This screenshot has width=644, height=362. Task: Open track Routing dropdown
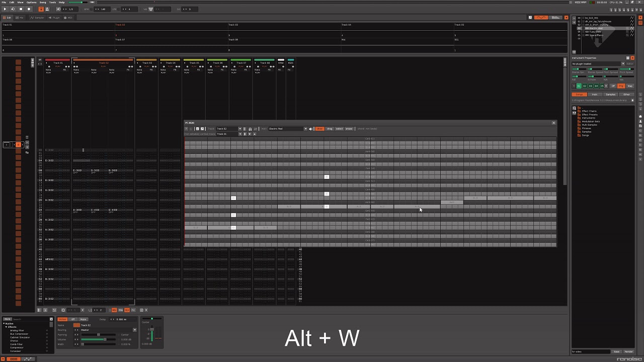point(134,330)
